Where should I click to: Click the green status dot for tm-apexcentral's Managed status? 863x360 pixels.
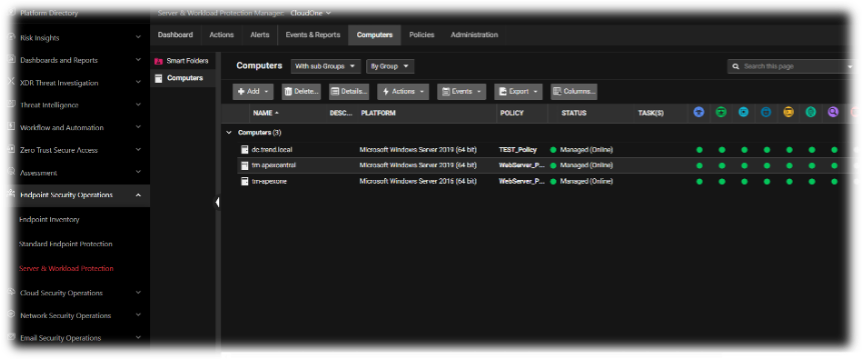553,165
